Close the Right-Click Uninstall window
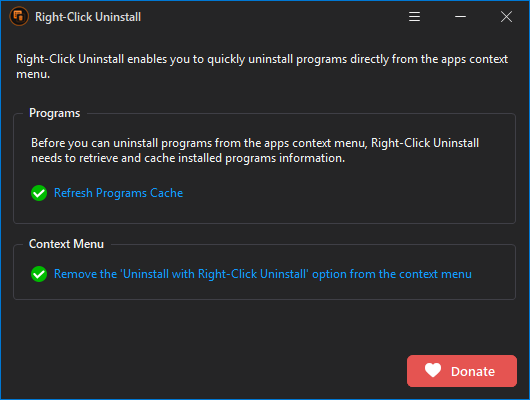 pyautogui.click(x=506, y=17)
